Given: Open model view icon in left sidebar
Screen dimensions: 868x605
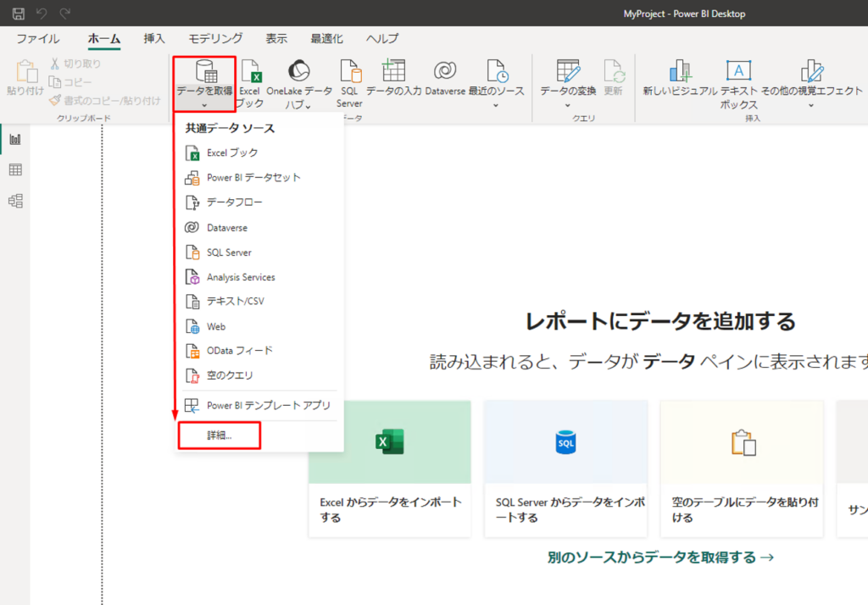Looking at the screenshot, I should tap(15, 201).
